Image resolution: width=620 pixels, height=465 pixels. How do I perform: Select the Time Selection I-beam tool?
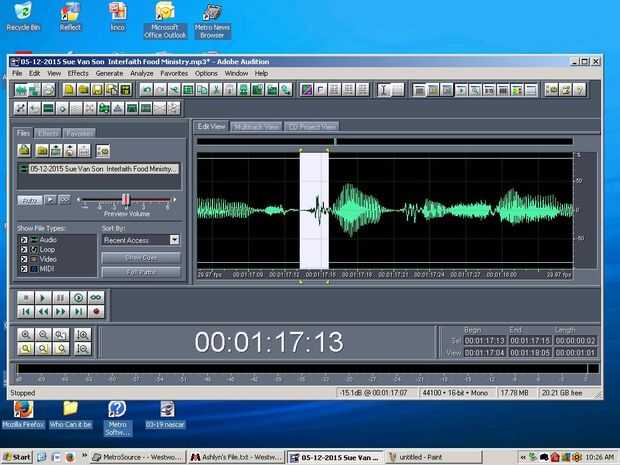pyautogui.click(x=383, y=90)
